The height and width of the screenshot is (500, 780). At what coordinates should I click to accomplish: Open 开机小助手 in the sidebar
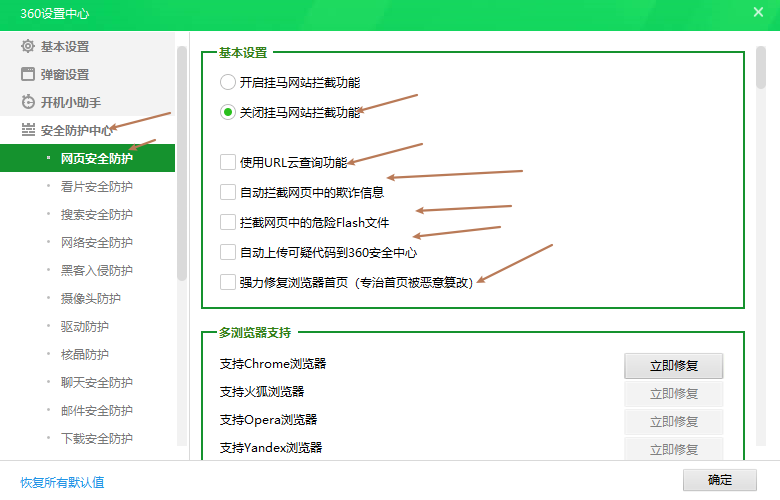pyautogui.click(x=88, y=102)
